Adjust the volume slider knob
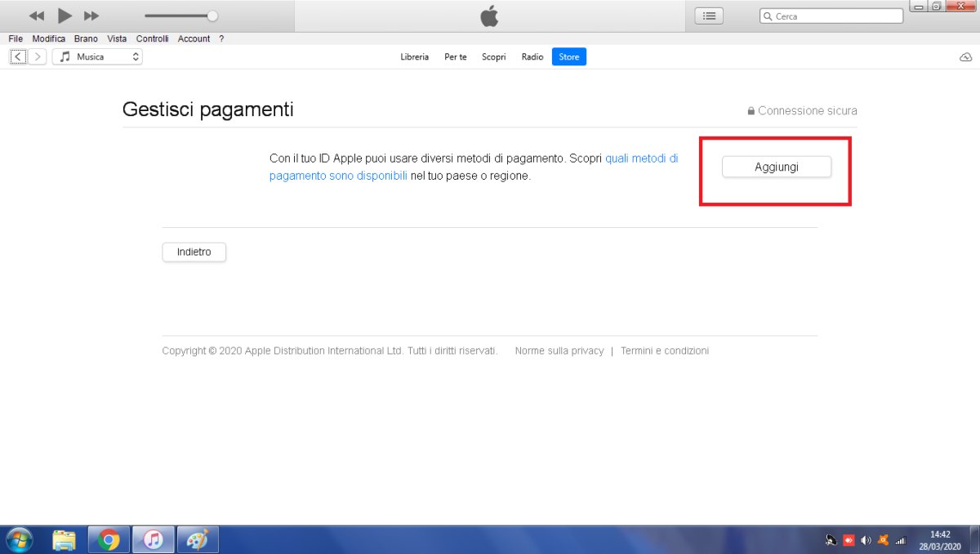 212,16
